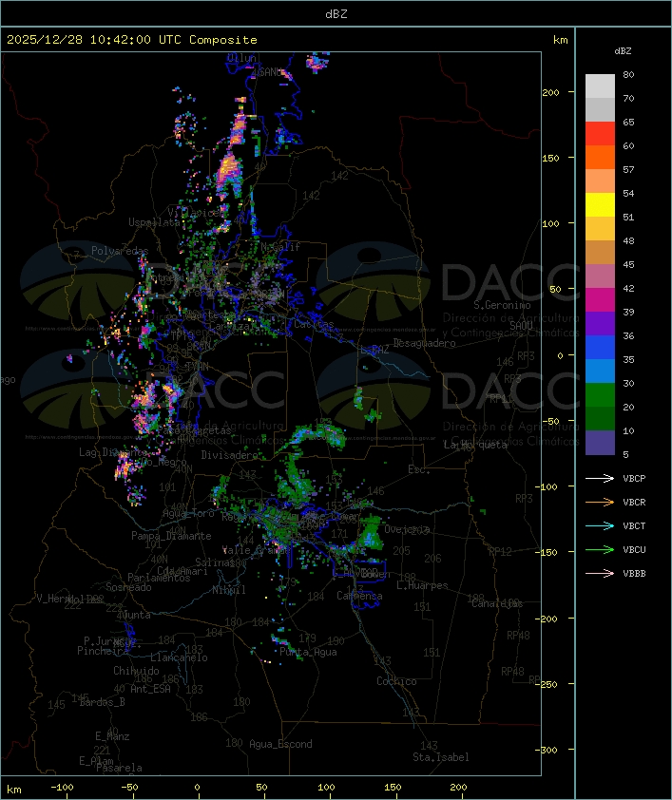This screenshot has width=672, height=800.
Task: Click the timestamp 2025/12/28 10:42:00 UTC Composite
Action: pos(132,40)
